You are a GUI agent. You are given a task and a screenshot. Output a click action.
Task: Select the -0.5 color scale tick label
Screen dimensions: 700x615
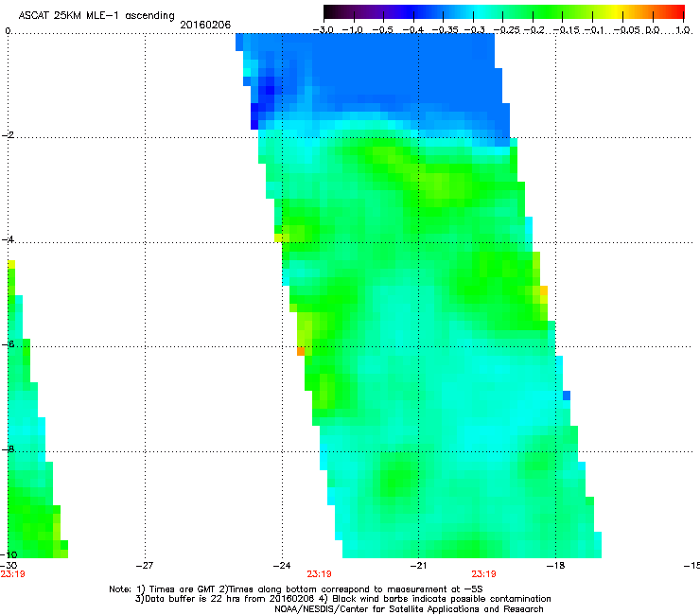pos(383,30)
